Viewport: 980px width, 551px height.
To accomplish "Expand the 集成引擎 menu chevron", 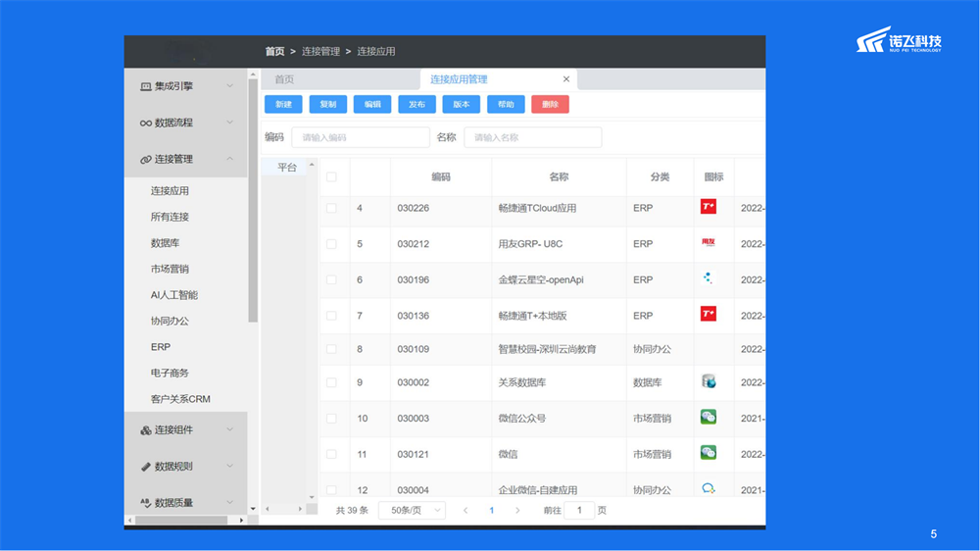I will click(230, 85).
